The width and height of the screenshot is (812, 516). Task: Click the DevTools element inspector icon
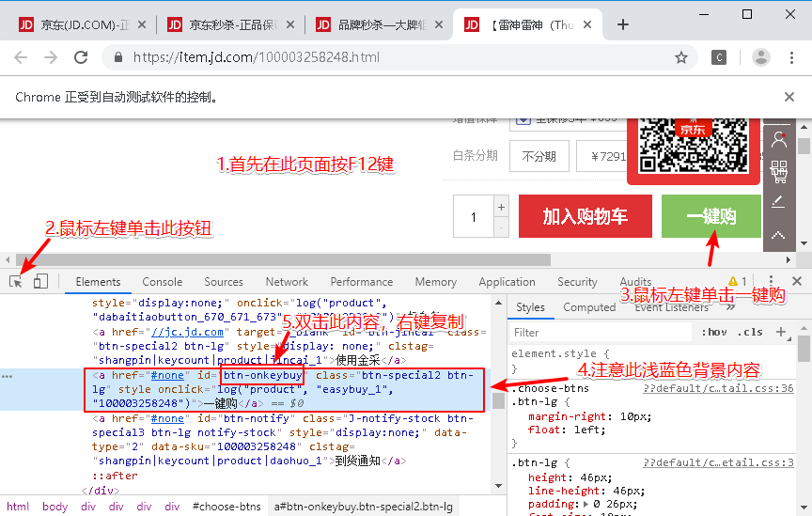click(16, 282)
